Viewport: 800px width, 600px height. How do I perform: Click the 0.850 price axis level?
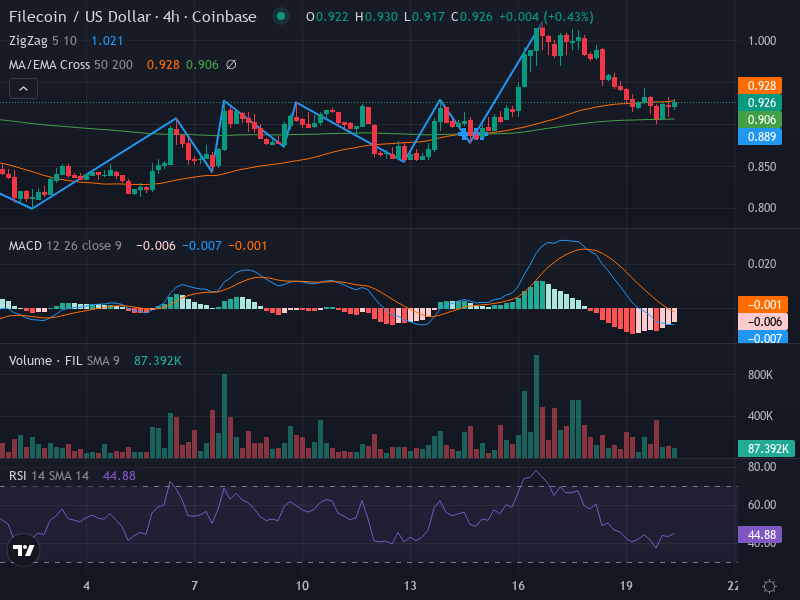tap(762, 167)
